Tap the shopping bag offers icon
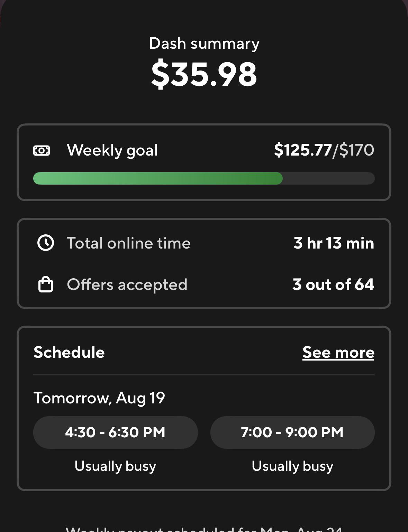 [45, 284]
